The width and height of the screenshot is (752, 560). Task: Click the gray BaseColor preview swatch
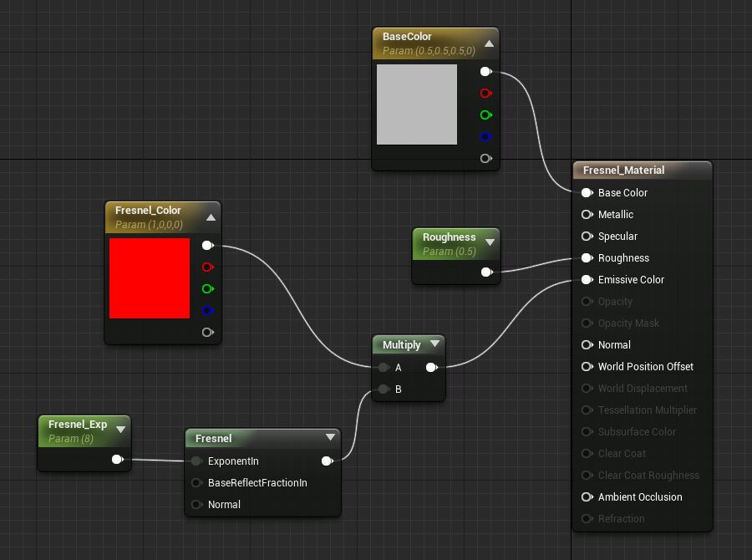point(417,104)
